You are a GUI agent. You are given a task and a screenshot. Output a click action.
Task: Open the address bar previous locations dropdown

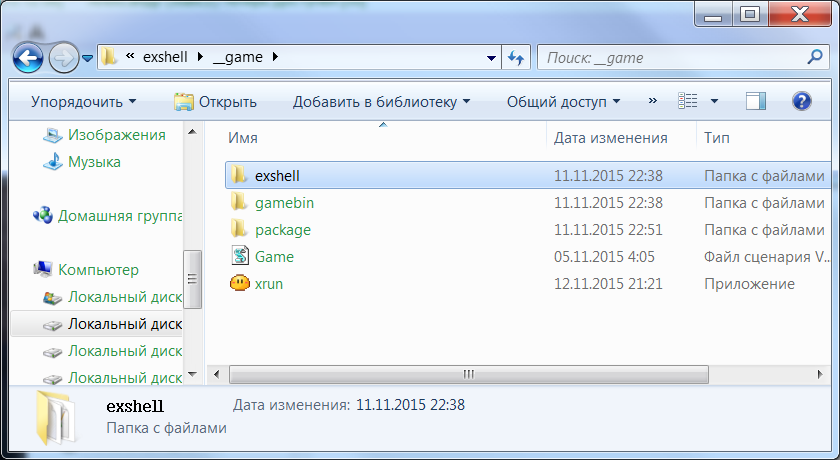pyautogui.click(x=488, y=58)
